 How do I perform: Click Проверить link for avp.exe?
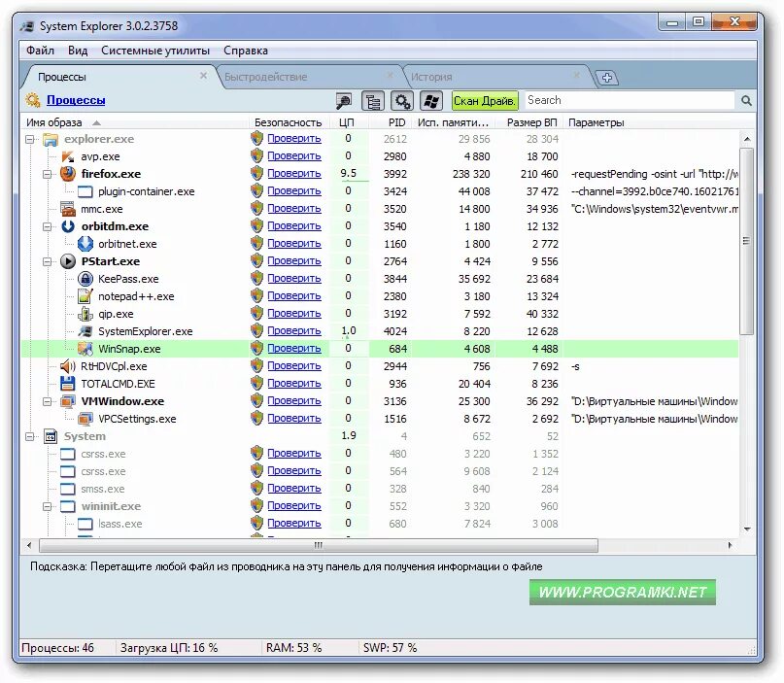294,156
